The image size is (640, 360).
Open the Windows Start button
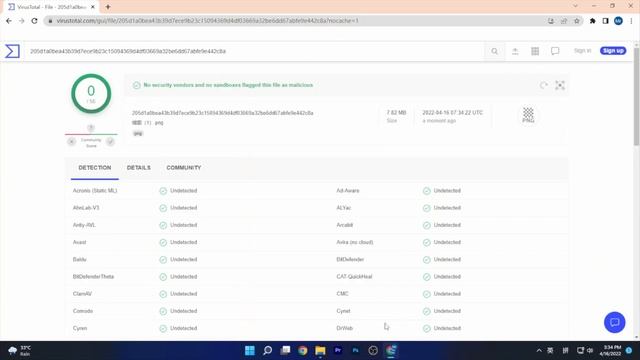250,350
